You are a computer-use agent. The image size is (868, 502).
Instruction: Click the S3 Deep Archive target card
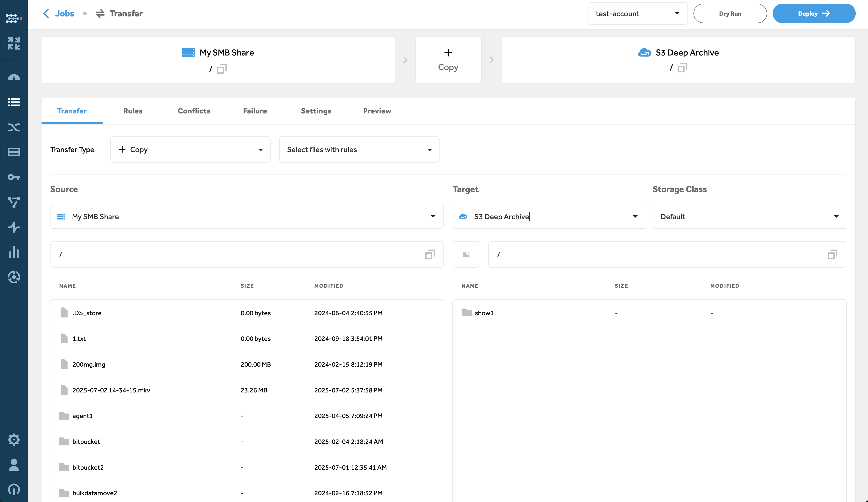[x=678, y=60]
